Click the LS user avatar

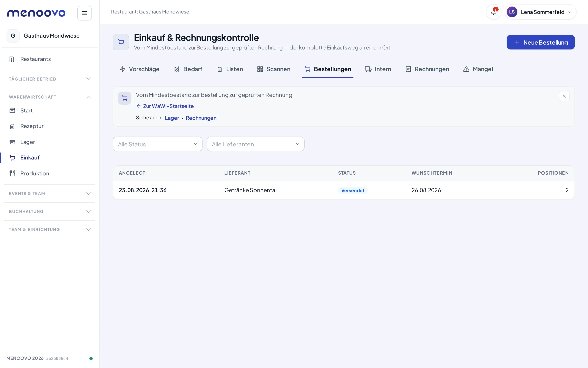coord(512,12)
